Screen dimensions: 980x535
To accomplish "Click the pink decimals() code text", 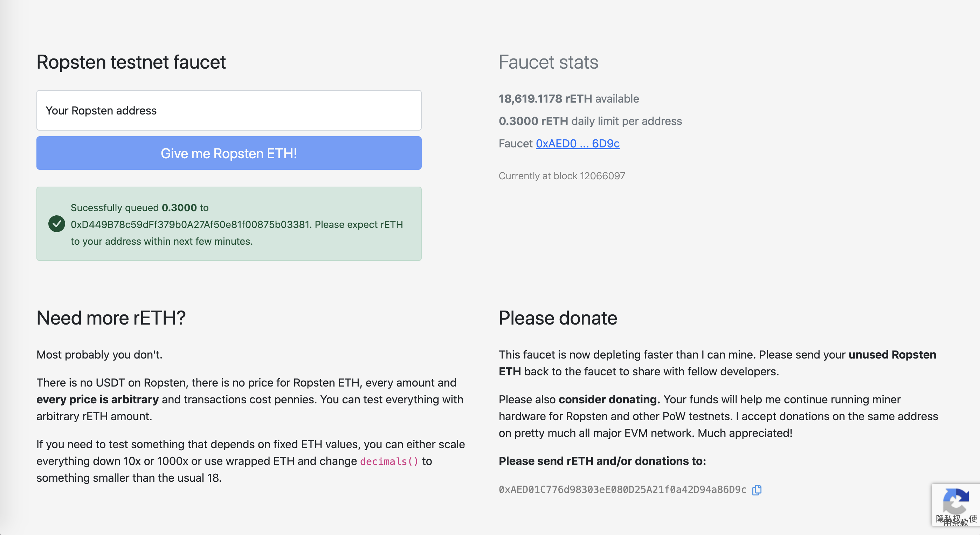I will tap(389, 461).
